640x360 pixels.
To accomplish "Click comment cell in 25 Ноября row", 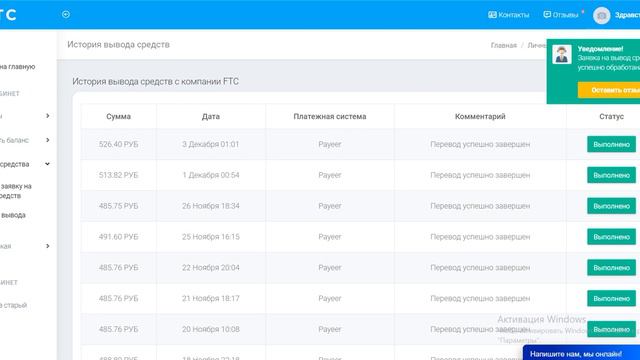I will click(x=480, y=237).
